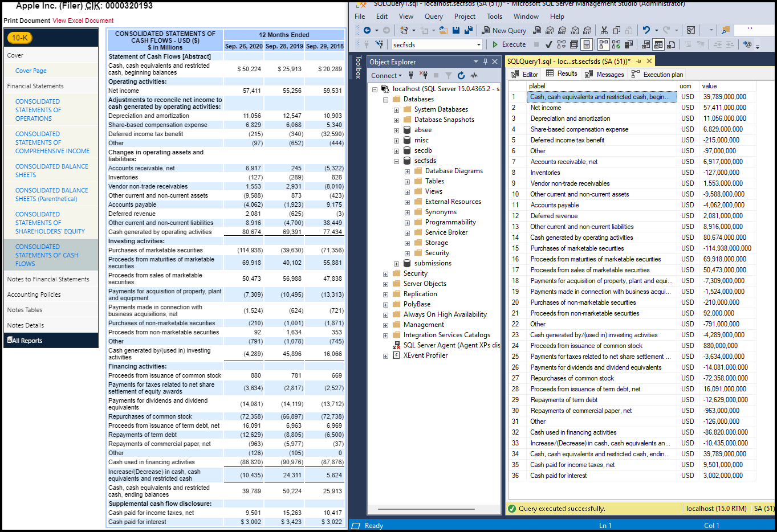Click the Open File folder icon
The image size is (777, 532).
coord(443,30)
